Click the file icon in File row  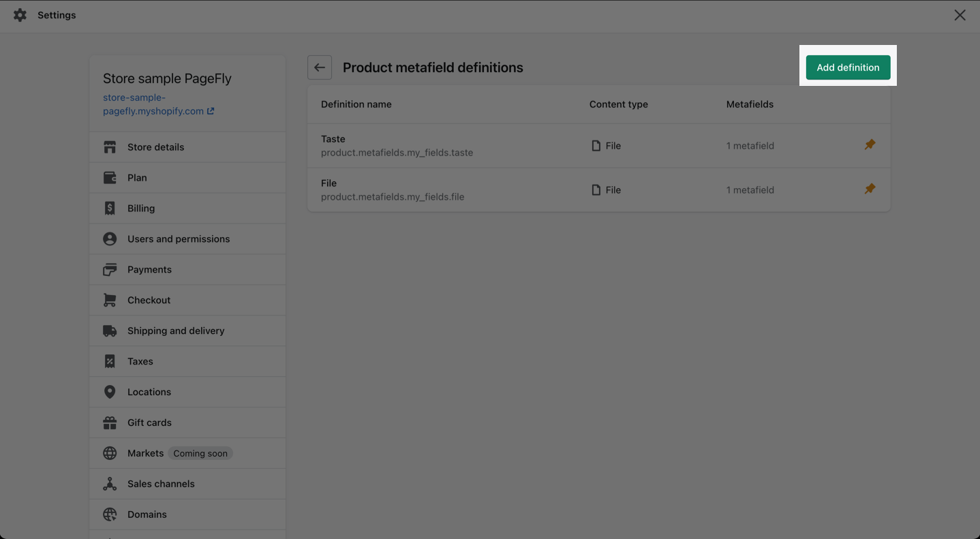(596, 190)
